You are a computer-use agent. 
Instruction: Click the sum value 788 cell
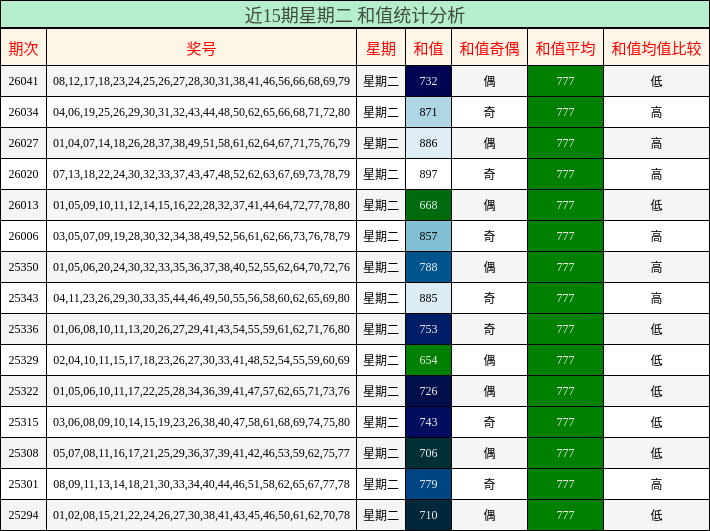click(428, 267)
